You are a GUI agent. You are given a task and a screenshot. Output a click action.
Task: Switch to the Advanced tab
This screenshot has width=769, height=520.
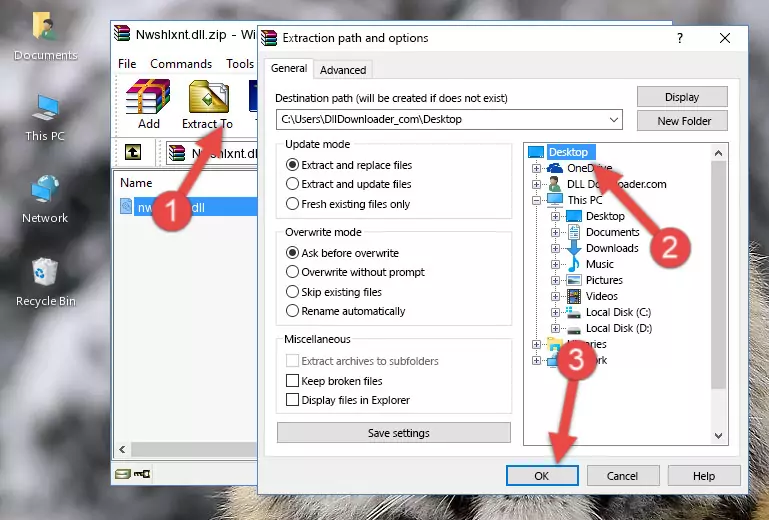[x=343, y=70]
